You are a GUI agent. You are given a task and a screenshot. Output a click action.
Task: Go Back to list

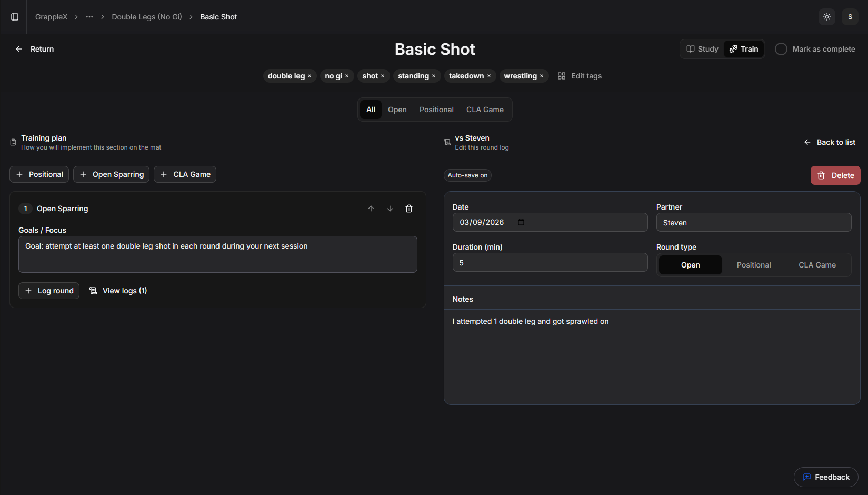click(830, 142)
